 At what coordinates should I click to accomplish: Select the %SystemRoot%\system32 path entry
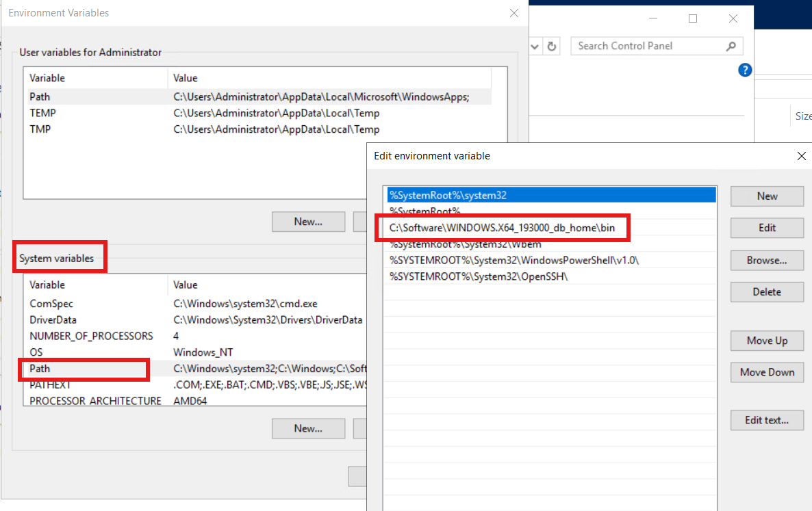(x=552, y=195)
